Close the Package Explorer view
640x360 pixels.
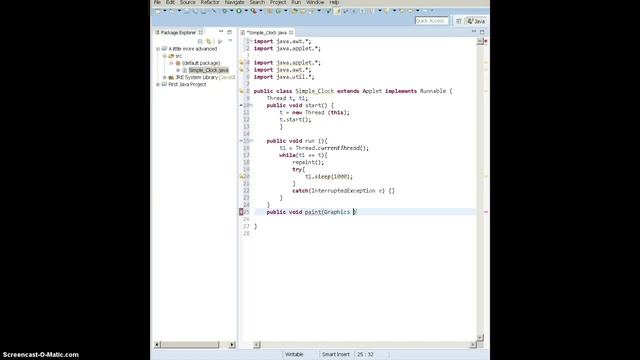click(x=200, y=32)
